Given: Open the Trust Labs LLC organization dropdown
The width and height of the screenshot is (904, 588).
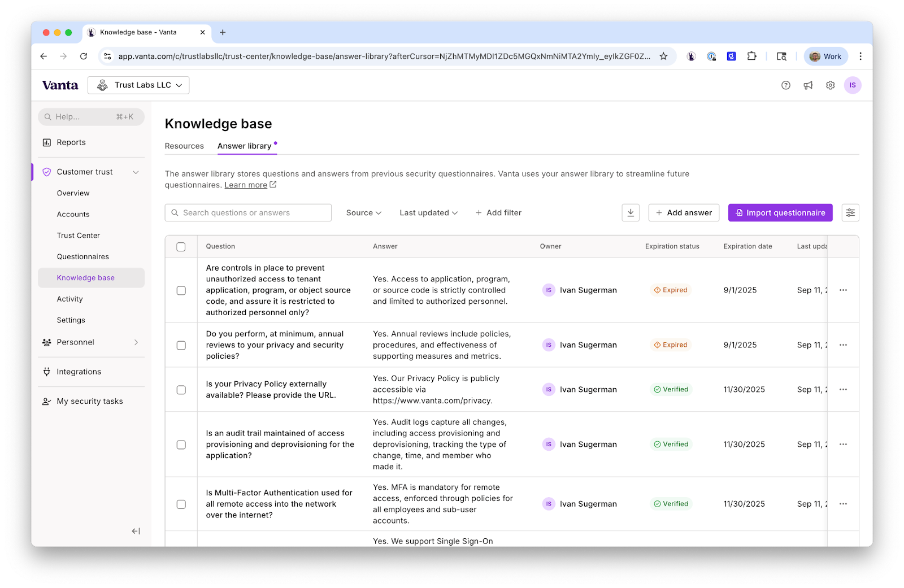Looking at the screenshot, I should click(138, 85).
